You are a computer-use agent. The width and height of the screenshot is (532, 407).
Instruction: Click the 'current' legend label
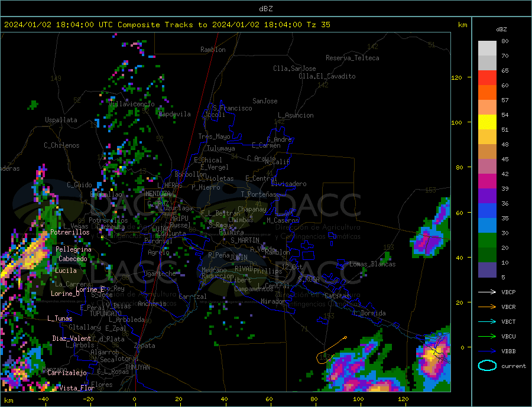(x=514, y=366)
